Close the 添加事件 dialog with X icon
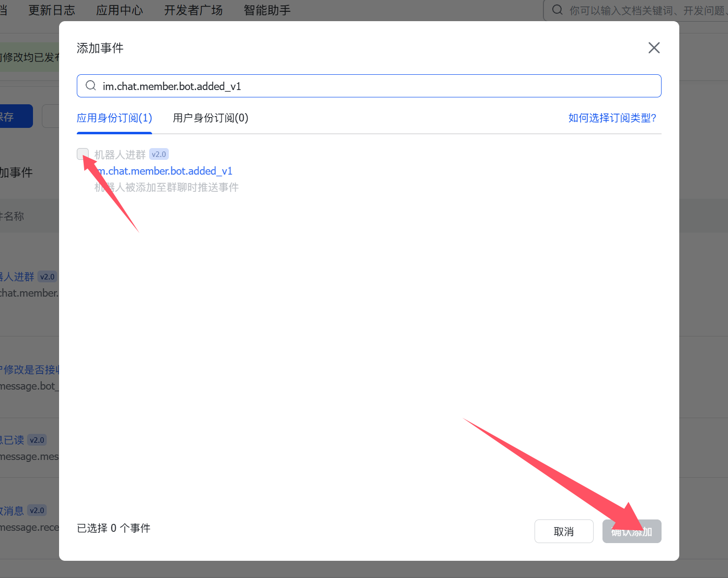Screen dimensions: 728x578 654,48
